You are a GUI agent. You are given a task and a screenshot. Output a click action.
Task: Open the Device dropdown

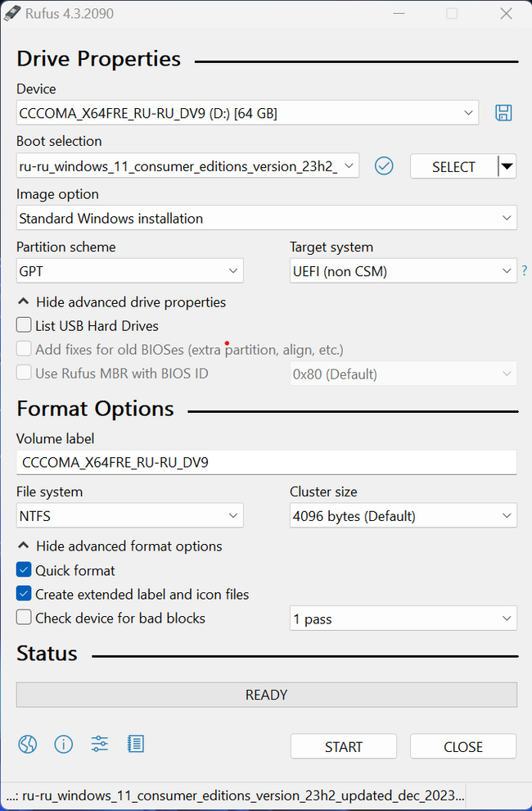coord(247,113)
